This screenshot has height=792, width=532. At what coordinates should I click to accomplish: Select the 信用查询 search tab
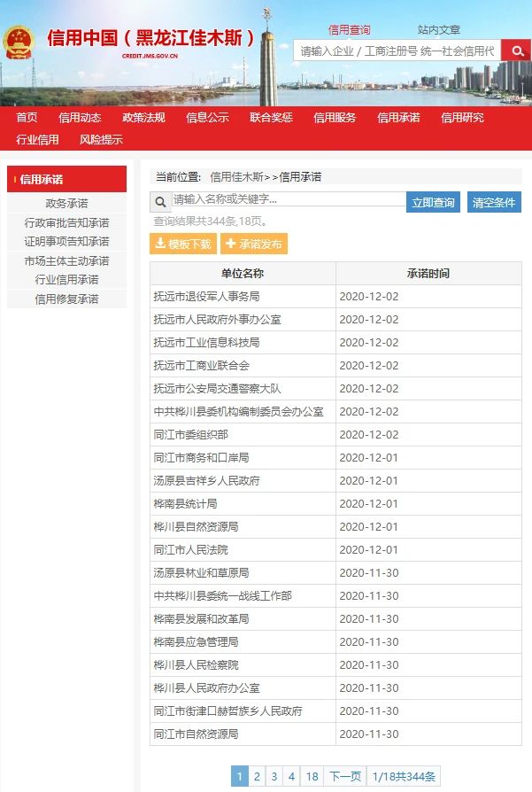coord(350,29)
